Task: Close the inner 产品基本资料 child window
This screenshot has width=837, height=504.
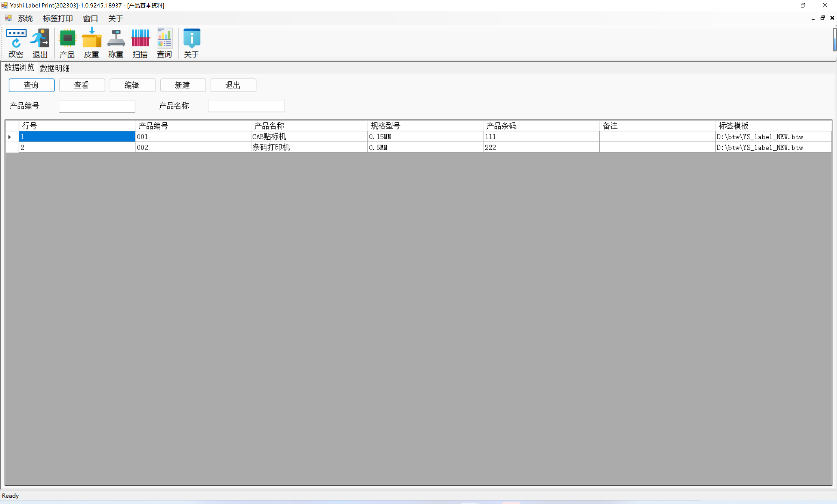Action: (x=832, y=18)
